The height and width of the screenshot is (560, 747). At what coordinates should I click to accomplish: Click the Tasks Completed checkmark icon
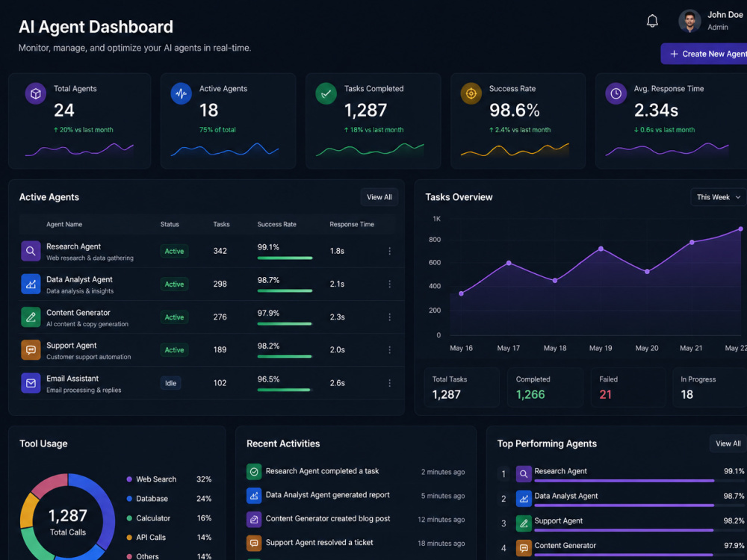pyautogui.click(x=326, y=94)
